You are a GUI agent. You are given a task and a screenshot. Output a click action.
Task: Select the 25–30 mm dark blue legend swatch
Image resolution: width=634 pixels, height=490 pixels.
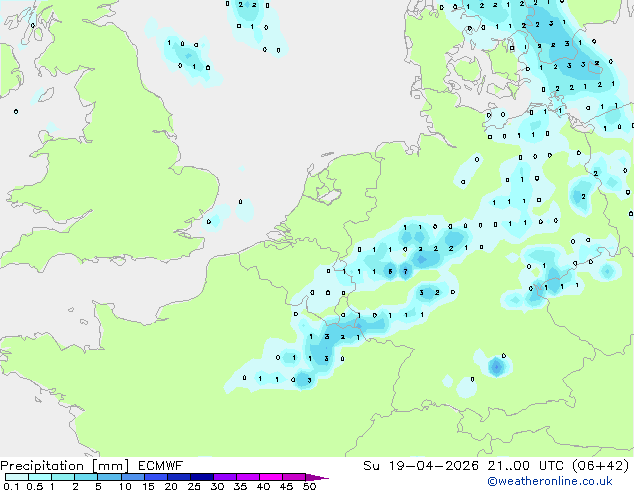(202, 477)
